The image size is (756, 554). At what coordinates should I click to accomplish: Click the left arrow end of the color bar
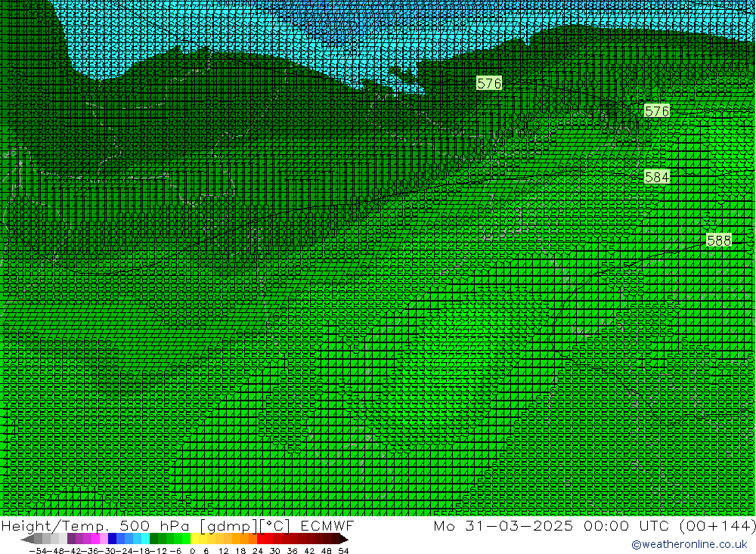(27, 539)
